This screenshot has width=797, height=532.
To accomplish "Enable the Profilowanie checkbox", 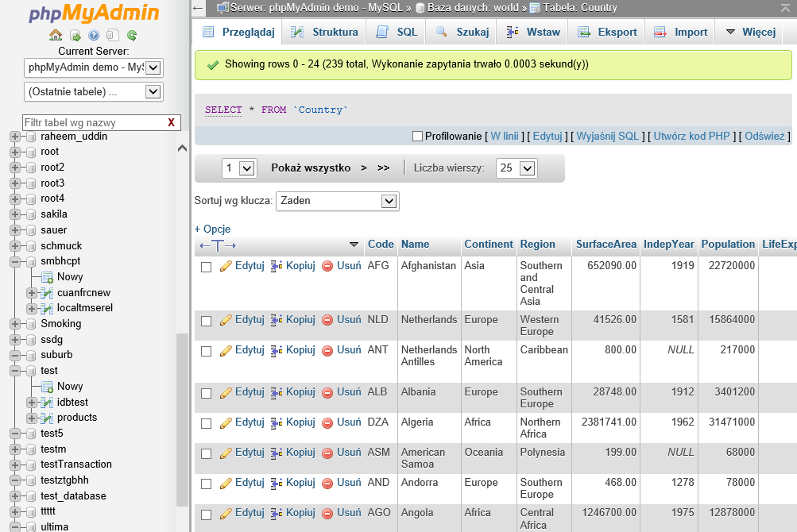I will point(418,136).
